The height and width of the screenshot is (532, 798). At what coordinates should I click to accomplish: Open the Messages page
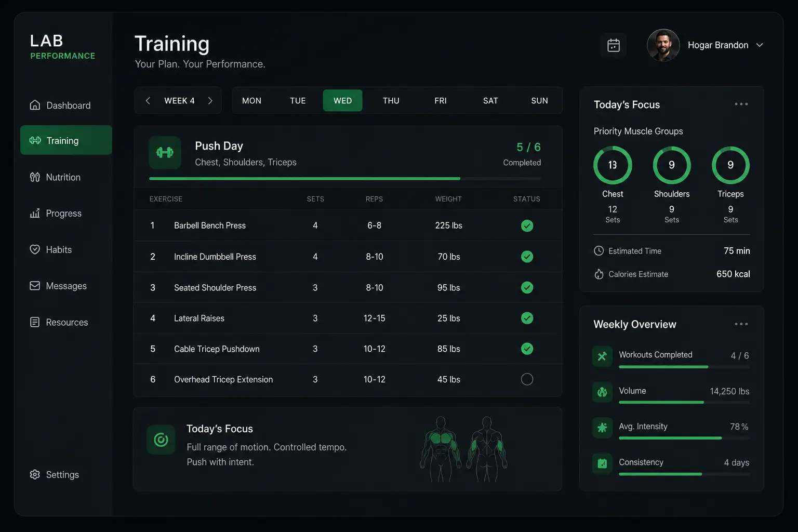(66, 286)
